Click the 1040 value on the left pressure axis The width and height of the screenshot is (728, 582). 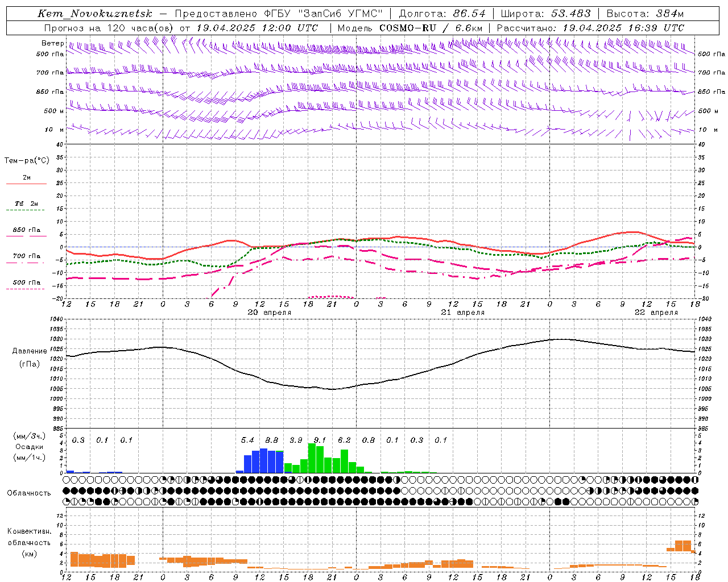[x=57, y=319]
